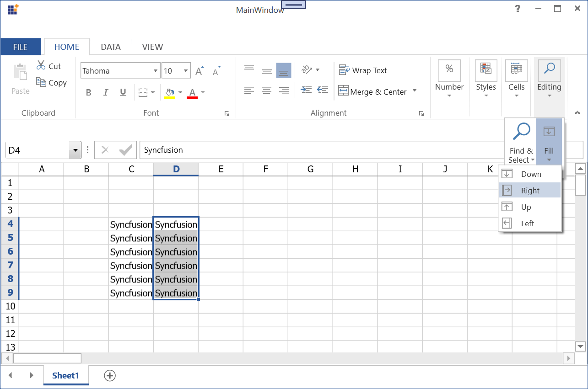Viewport: 588px width, 389px height.
Task: Open the Tahoma font name dropdown
Action: (x=156, y=71)
